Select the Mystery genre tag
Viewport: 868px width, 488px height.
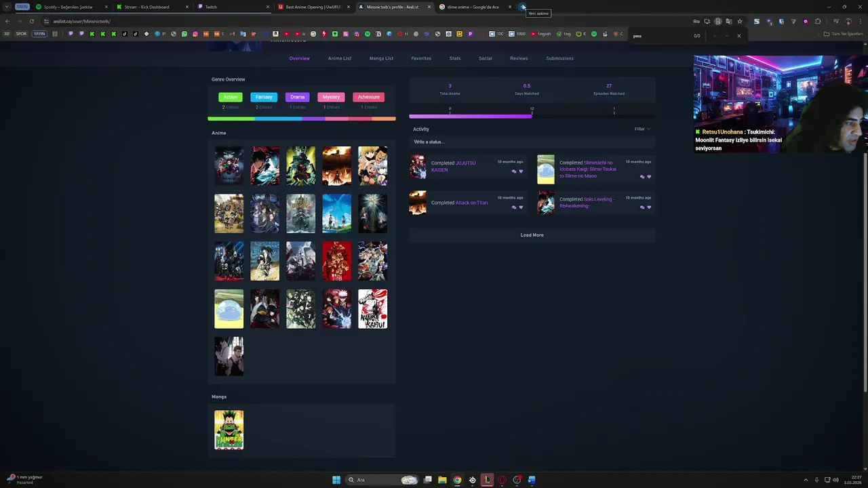[331, 97]
